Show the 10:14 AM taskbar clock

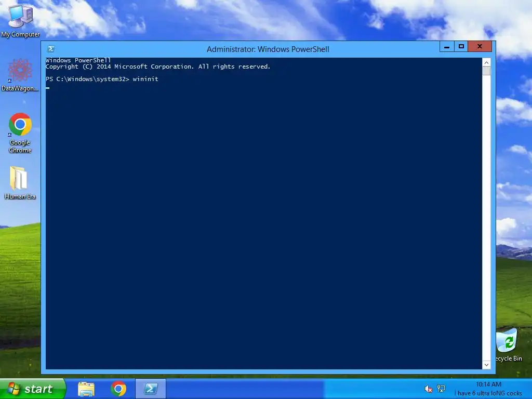(x=488, y=384)
